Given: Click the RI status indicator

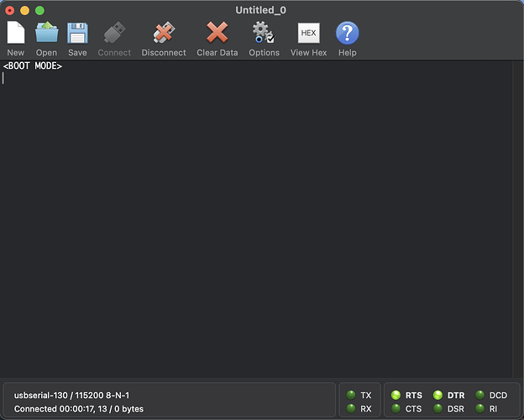Looking at the screenshot, I should pyautogui.click(x=479, y=409).
